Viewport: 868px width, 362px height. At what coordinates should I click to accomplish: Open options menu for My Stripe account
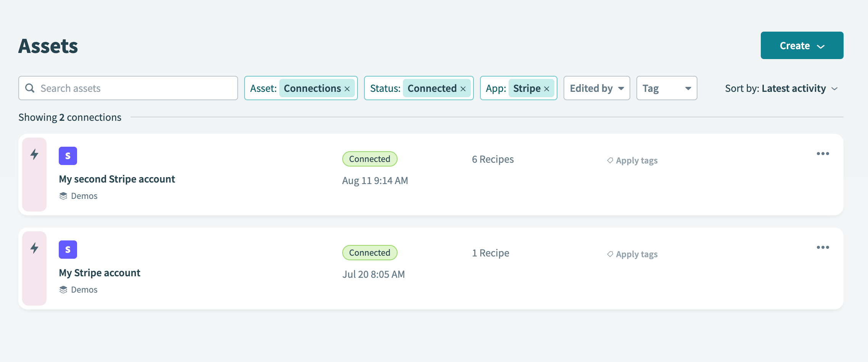tap(823, 247)
